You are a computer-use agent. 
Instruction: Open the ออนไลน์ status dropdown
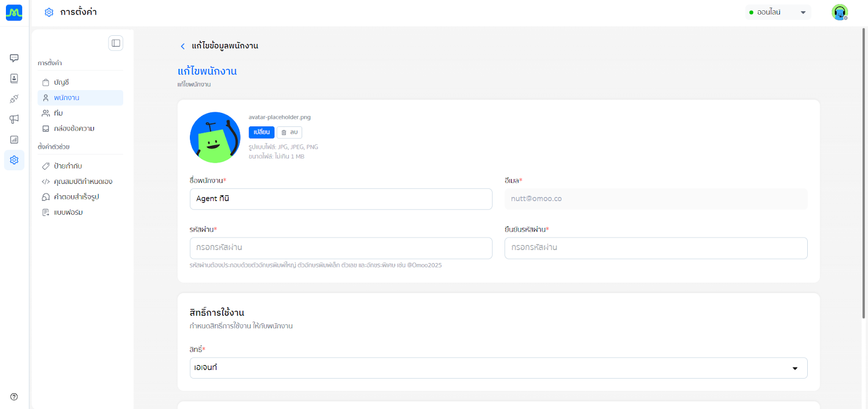pyautogui.click(x=778, y=12)
